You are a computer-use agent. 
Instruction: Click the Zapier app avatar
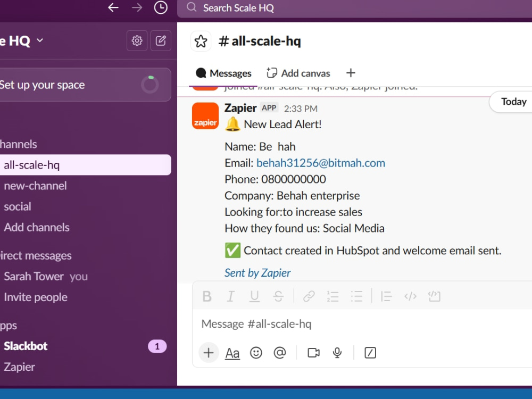(x=205, y=116)
